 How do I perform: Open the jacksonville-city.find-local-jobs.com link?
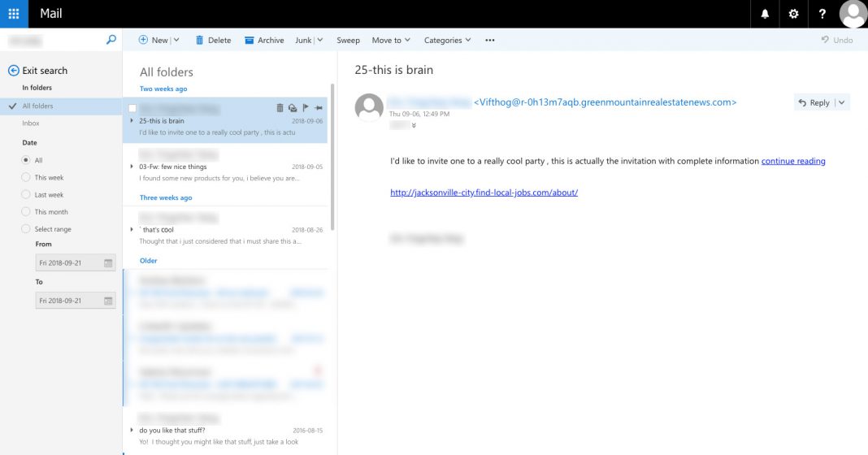pos(484,193)
